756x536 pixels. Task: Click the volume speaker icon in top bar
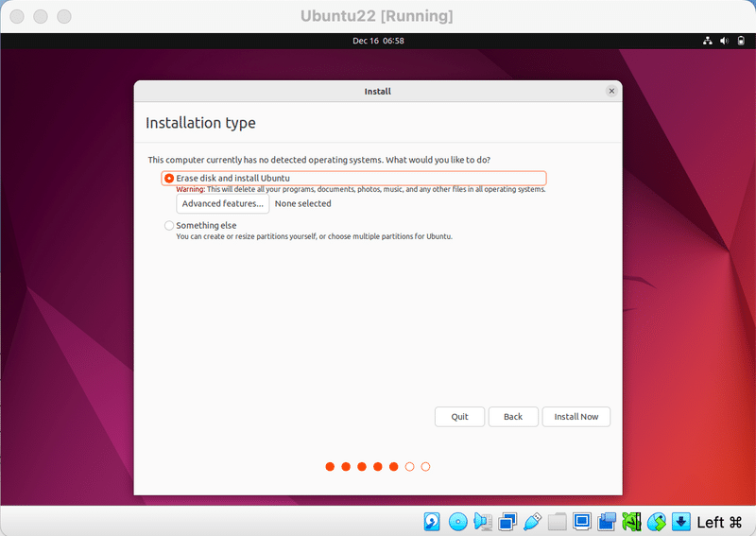(x=724, y=41)
